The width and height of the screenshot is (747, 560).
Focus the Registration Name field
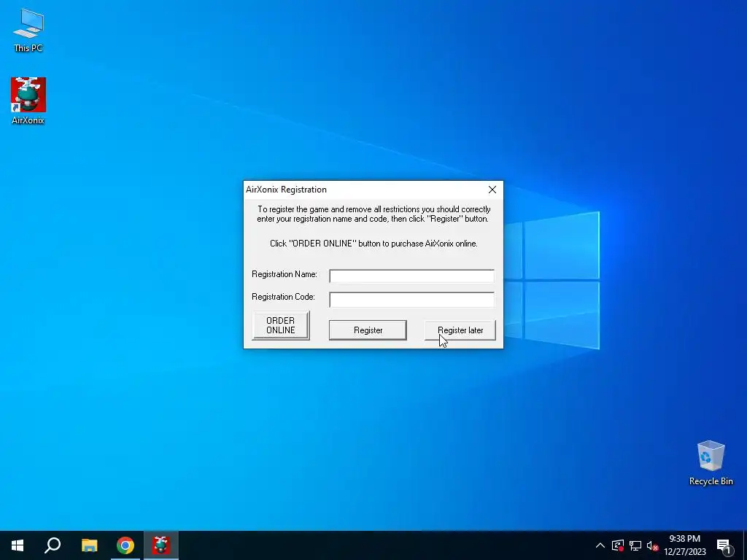(x=411, y=276)
